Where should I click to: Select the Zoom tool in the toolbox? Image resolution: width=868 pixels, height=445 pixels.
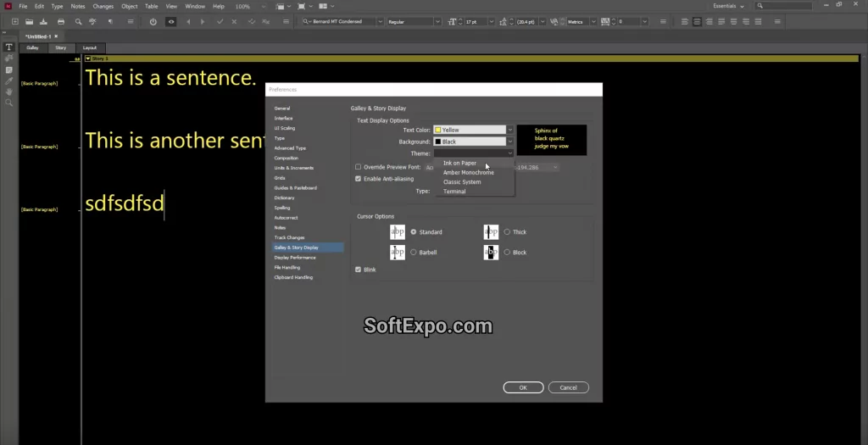pyautogui.click(x=9, y=103)
